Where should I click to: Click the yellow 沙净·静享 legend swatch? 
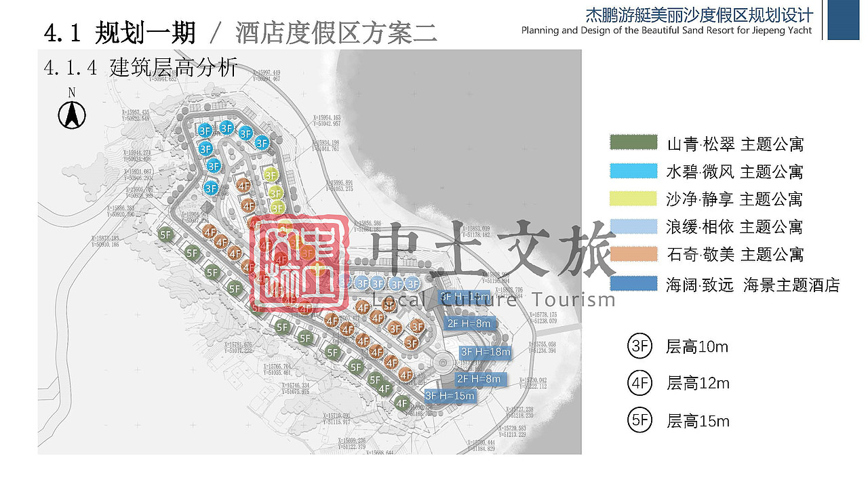(x=633, y=199)
